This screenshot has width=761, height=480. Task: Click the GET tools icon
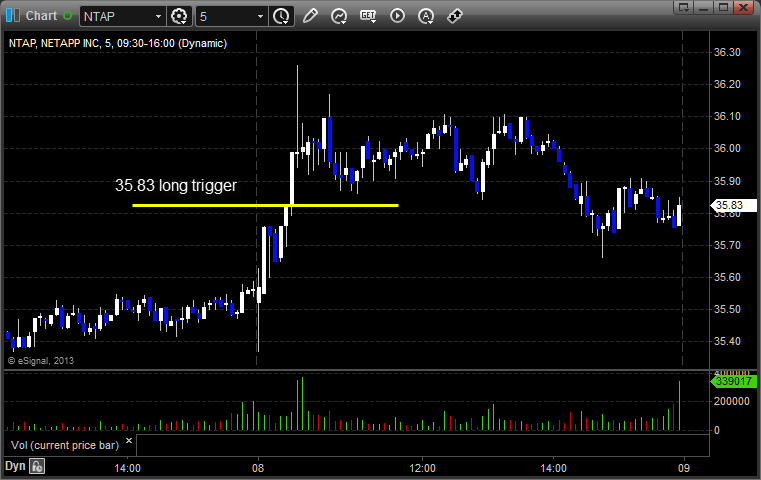(x=368, y=16)
